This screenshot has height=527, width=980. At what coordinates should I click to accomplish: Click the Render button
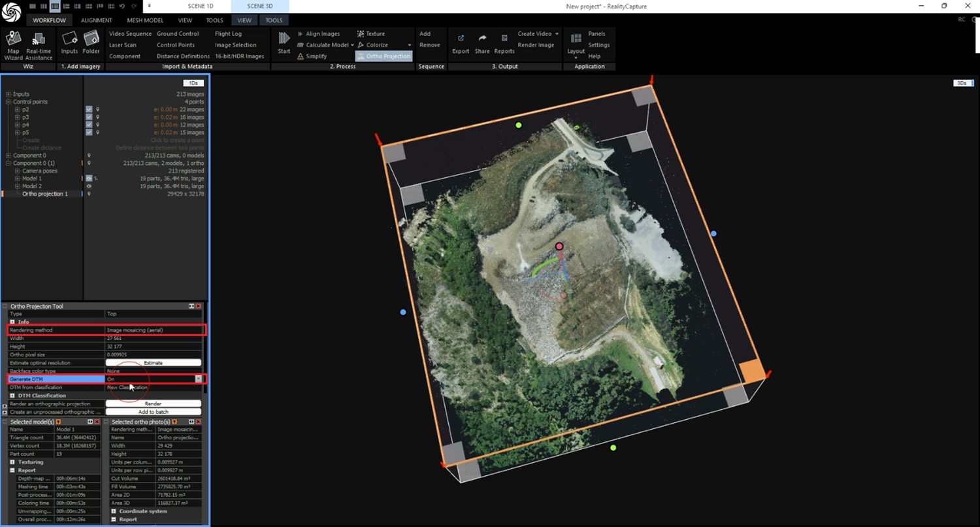point(154,403)
